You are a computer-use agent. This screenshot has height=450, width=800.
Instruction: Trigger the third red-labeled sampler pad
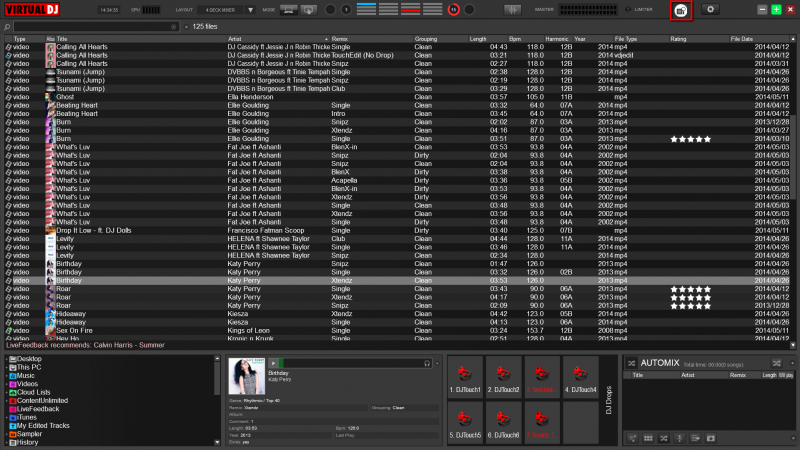(x=541, y=378)
